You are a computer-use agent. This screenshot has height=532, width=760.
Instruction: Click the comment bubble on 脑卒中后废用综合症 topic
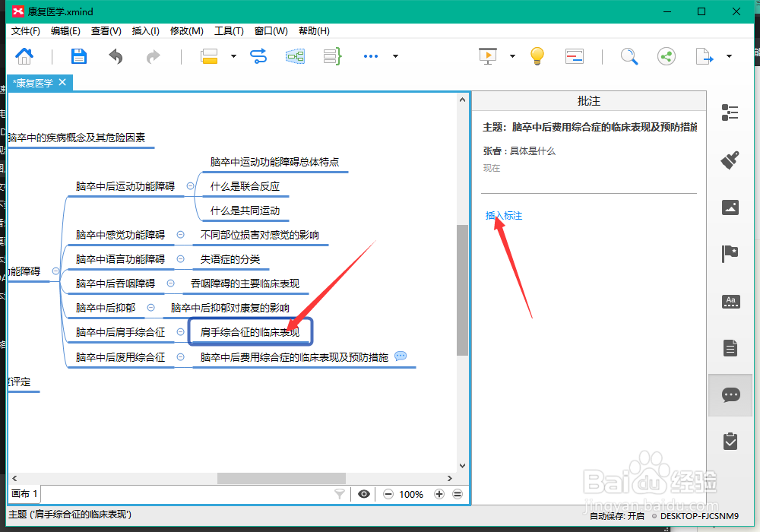[402, 356]
